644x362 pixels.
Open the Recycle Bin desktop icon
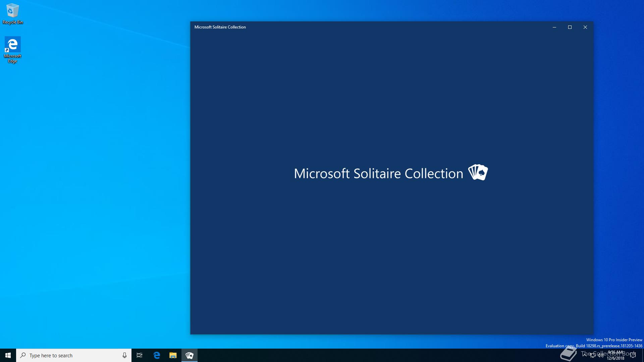point(13,14)
